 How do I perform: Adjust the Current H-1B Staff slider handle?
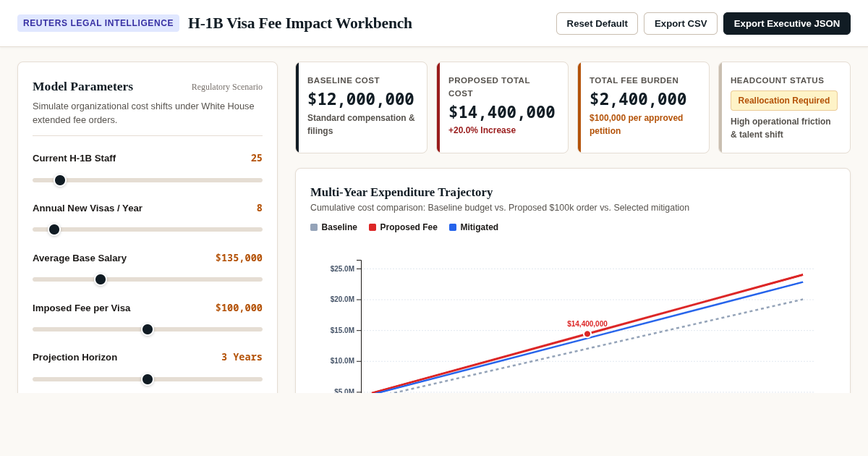tap(60, 180)
